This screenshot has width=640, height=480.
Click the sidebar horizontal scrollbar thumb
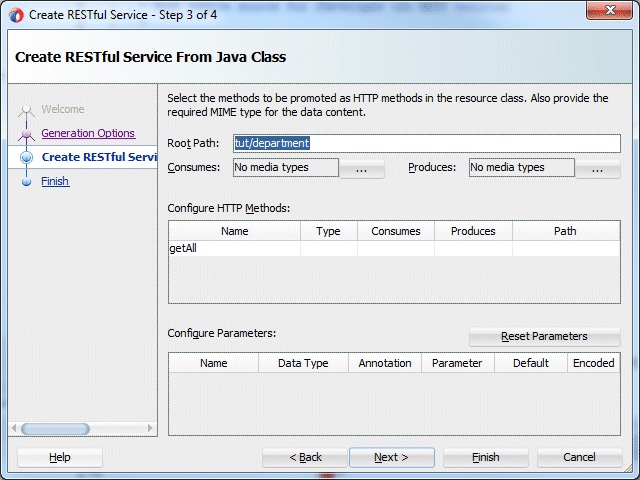(x=55, y=429)
